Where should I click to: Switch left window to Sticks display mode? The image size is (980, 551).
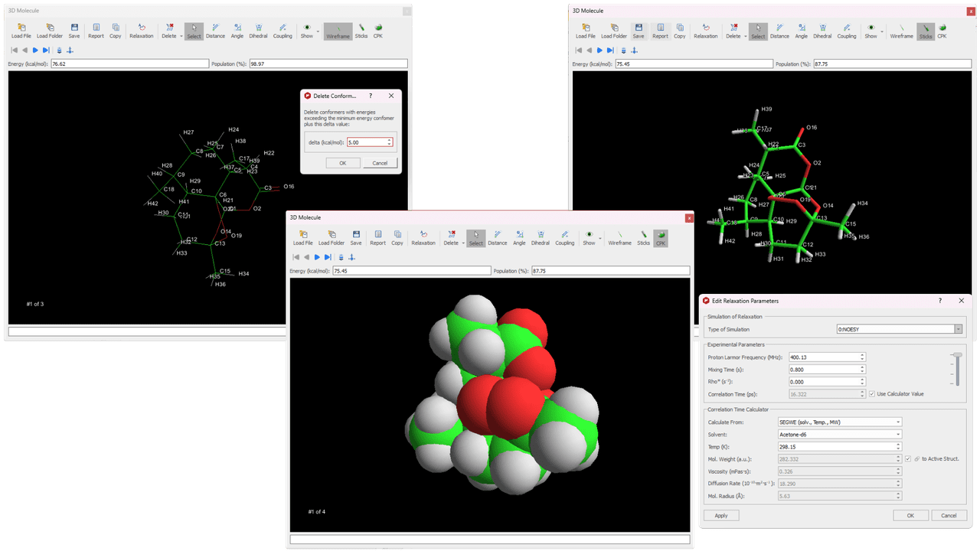(x=361, y=31)
